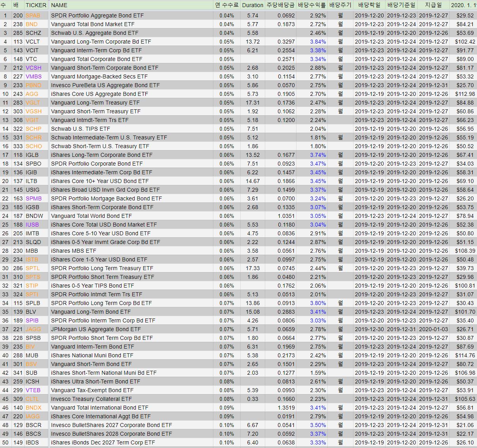Select the MUB ticker cell
The height and width of the screenshot is (448, 477).
(32, 355)
